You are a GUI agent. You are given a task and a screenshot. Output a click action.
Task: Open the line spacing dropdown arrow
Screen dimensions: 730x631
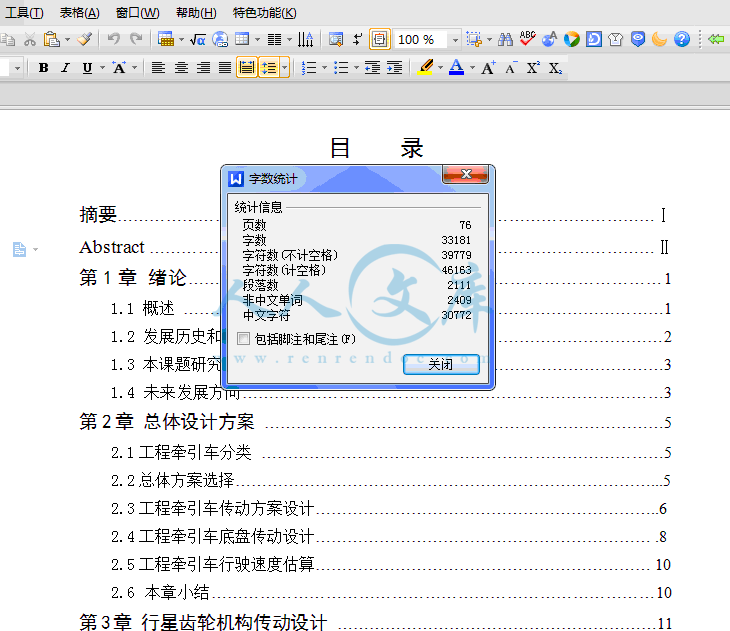point(284,68)
